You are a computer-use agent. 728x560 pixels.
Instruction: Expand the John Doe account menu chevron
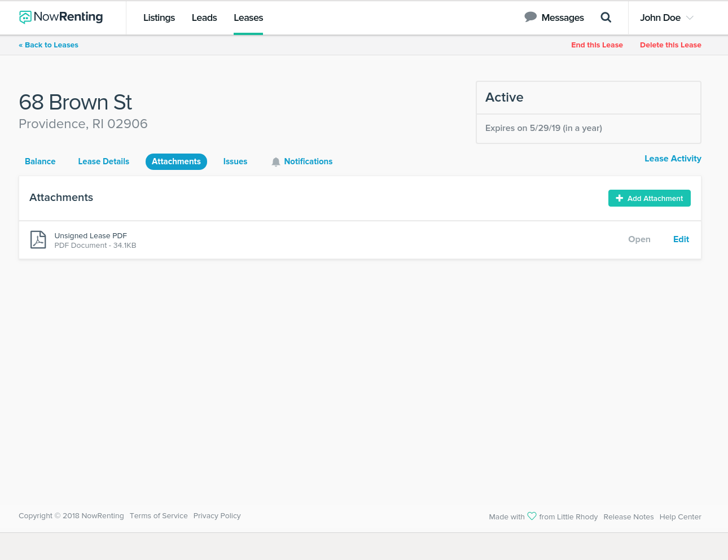[x=690, y=18]
